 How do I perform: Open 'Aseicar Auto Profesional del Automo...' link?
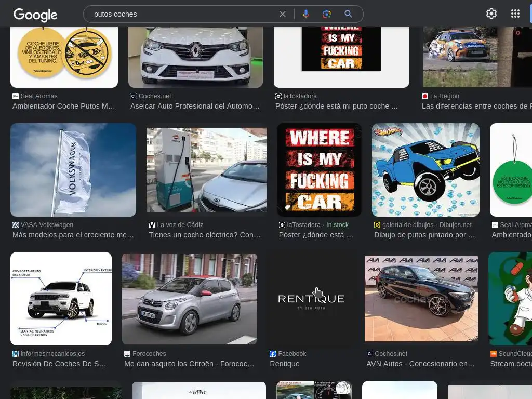point(195,106)
